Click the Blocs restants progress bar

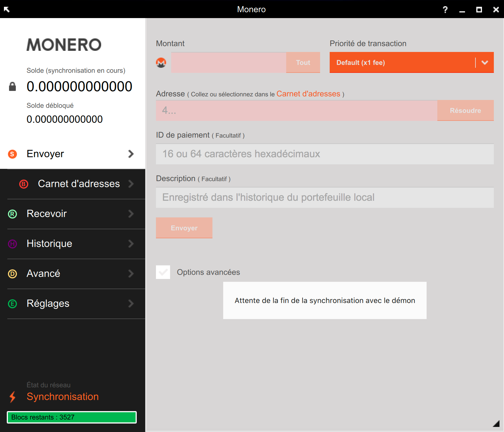72,417
